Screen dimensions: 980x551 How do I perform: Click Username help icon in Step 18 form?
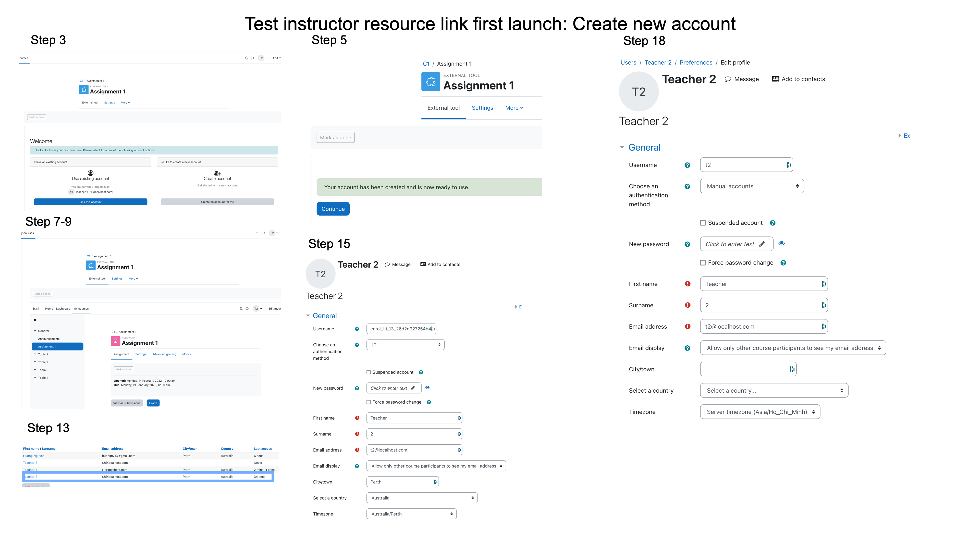[x=687, y=165]
